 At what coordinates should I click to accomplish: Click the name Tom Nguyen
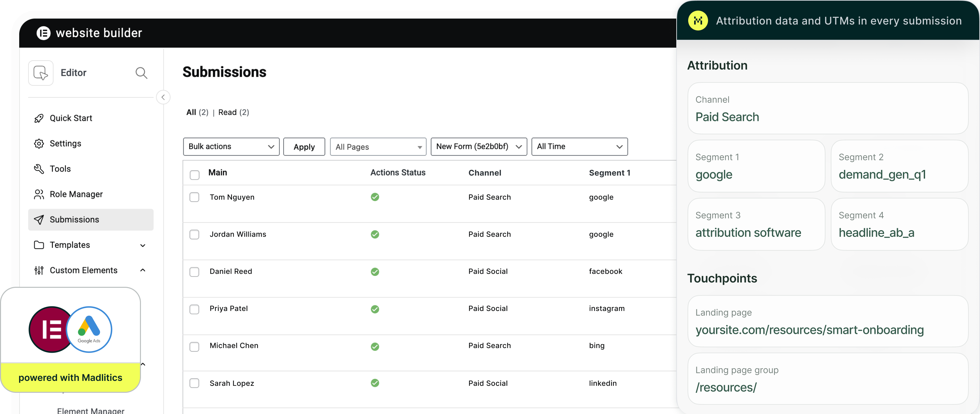click(x=232, y=197)
